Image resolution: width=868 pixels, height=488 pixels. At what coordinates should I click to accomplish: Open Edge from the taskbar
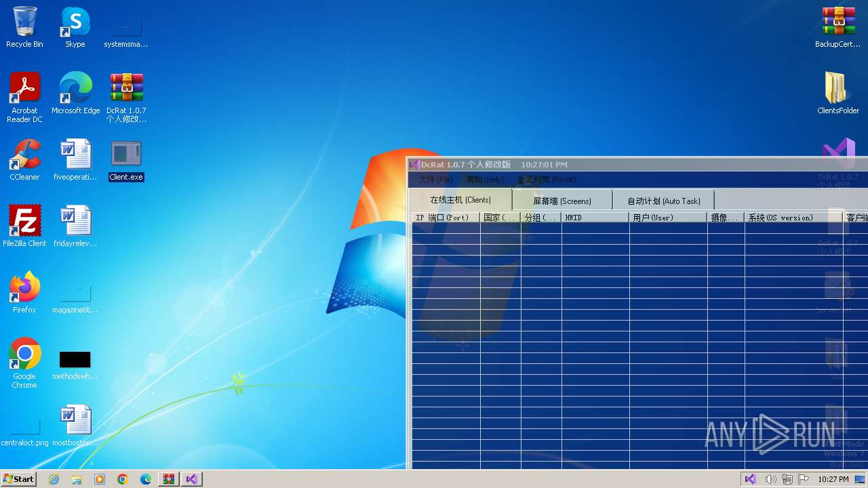(x=146, y=479)
